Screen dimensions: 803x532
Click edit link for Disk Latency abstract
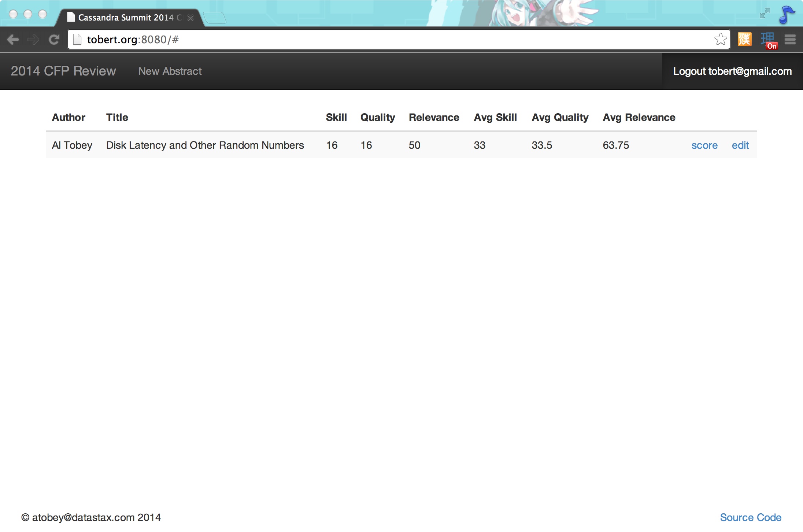740,145
